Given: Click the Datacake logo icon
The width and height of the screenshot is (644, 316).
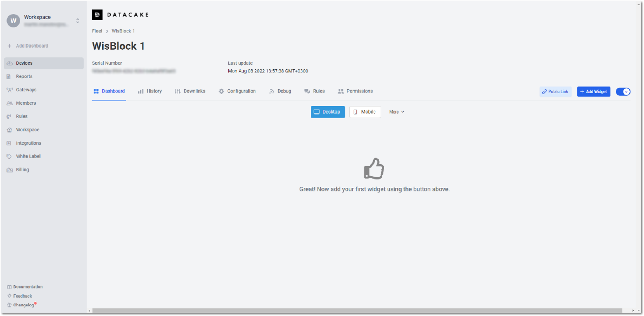Looking at the screenshot, I should [x=97, y=15].
